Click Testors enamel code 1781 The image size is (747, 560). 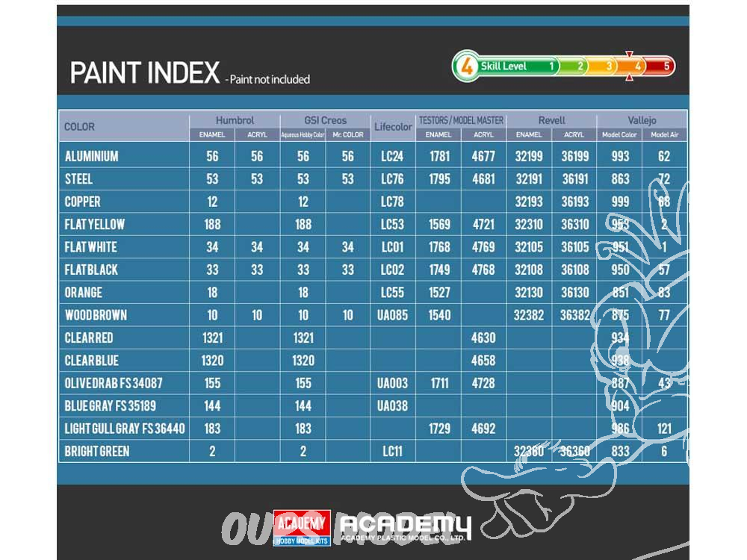click(x=438, y=156)
